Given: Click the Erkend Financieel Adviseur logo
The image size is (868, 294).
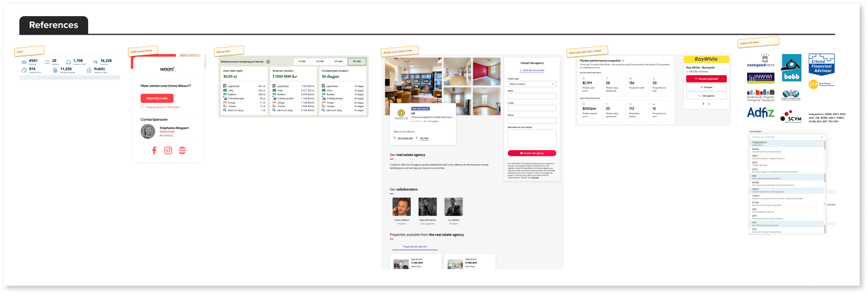Looking at the screenshot, I should pyautogui.click(x=822, y=64).
